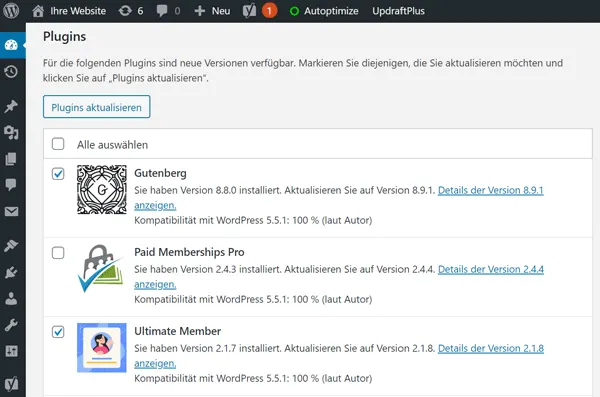Click Paid Memberships Pro's Kompatibilität line

[x=253, y=299]
